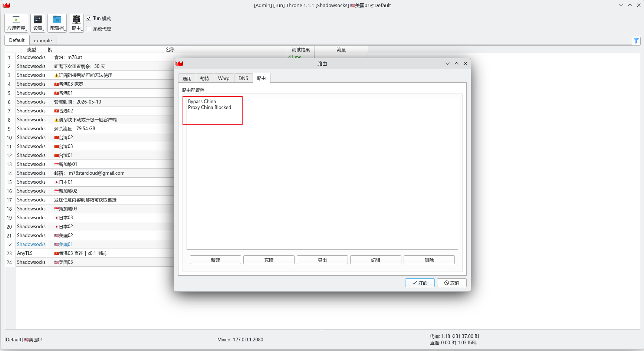Click row number 10 header

9,138
